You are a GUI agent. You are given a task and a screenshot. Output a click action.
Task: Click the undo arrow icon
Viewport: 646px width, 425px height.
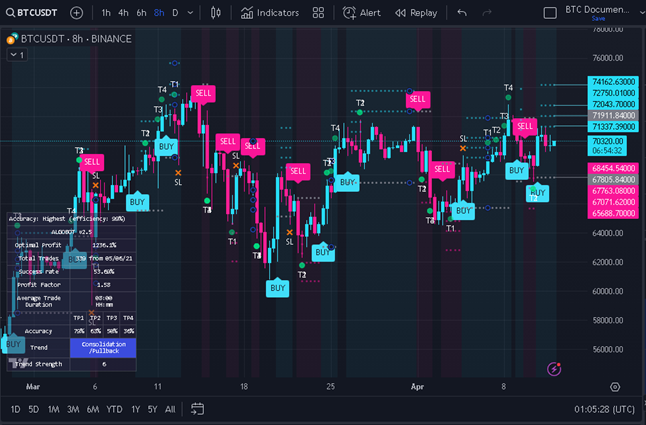462,13
